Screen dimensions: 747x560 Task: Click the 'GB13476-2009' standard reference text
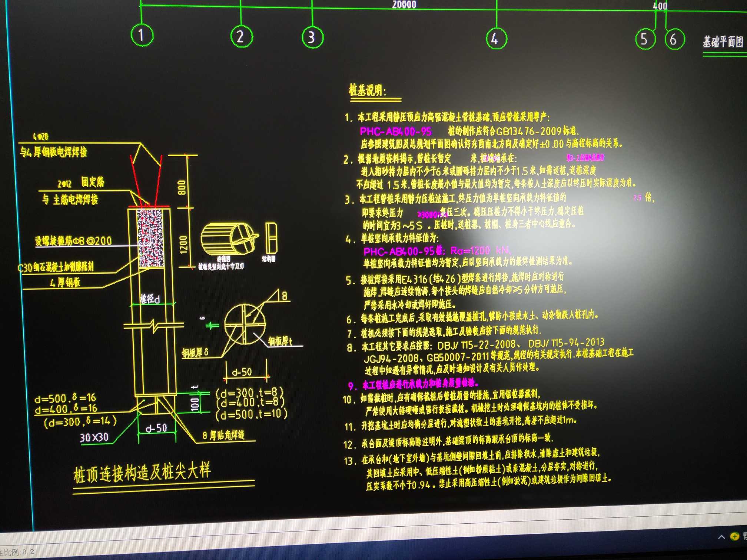tap(528, 131)
